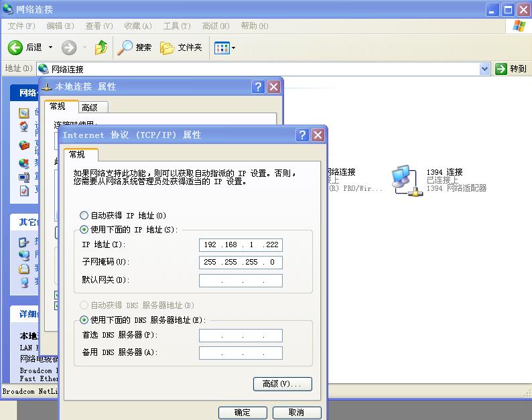Select obtain IP address automatically option
Viewport: 532px width, 420px height.
coord(84,216)
